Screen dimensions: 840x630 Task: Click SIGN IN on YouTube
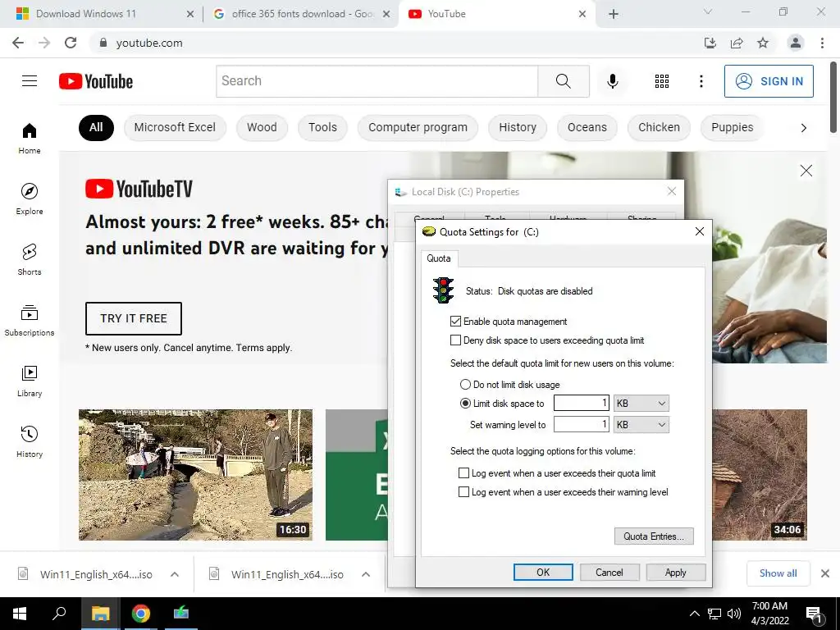[x=769, y=81]
